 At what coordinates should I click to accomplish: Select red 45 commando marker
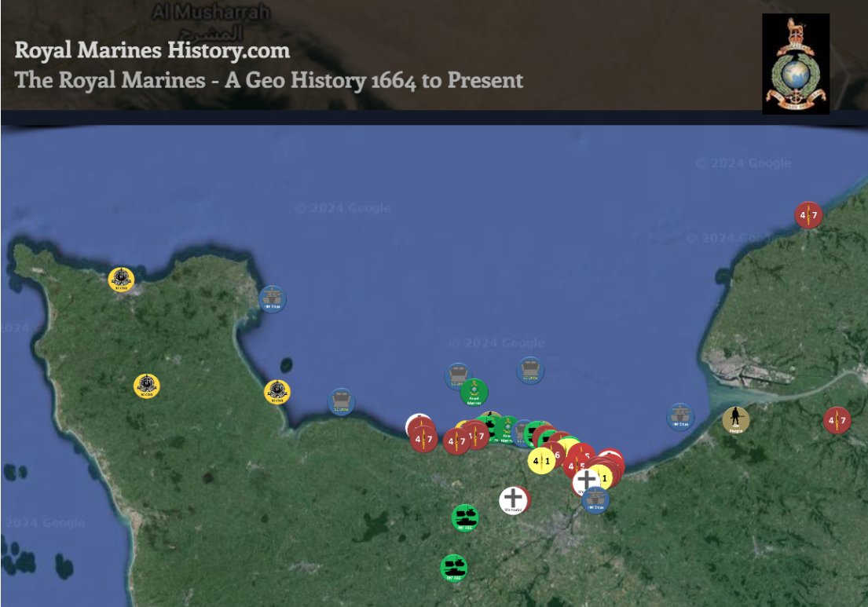click(574, 466)
